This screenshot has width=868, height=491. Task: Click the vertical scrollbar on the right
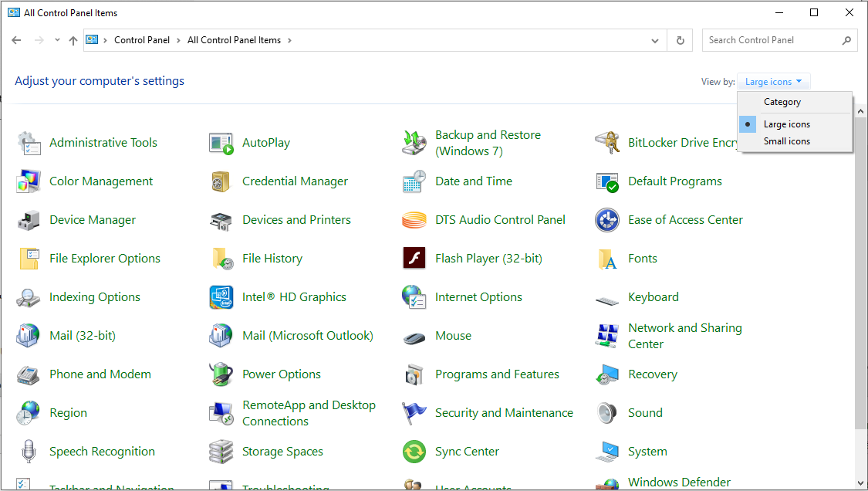[x=860, y=270]
